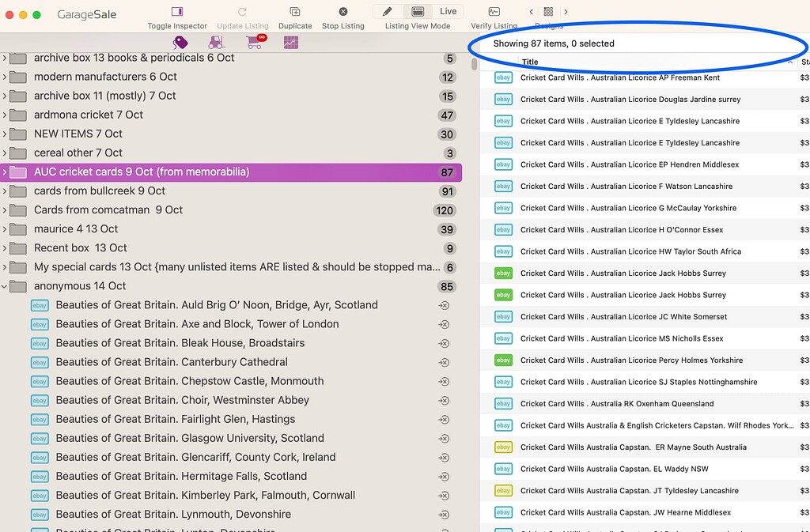
Task: Open the purple price tag listings tab
Action: [180, 43]
